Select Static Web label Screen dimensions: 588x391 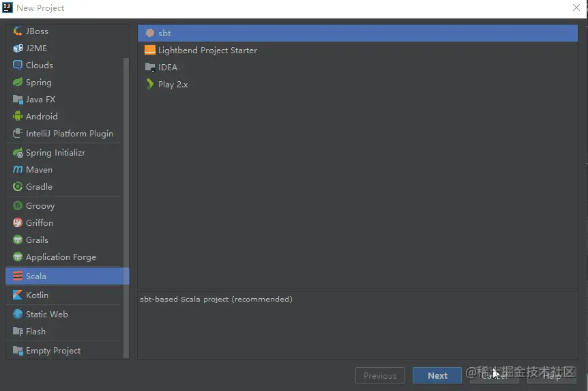click(47, 314)
